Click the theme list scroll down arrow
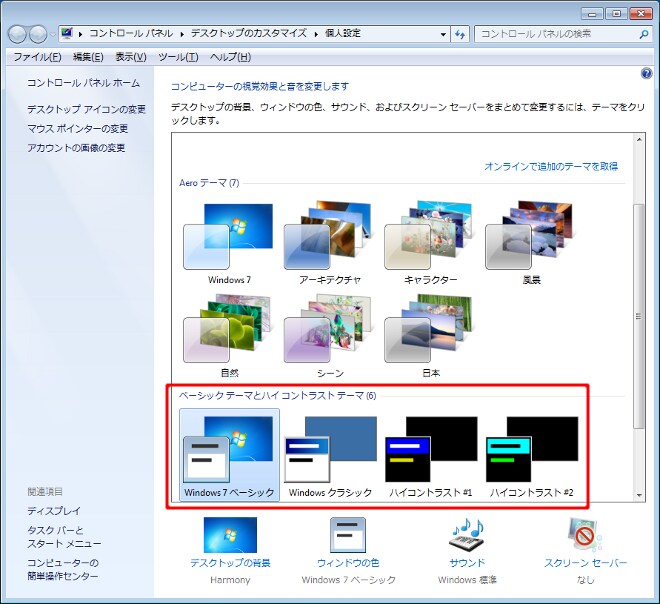 click(639, 495)
